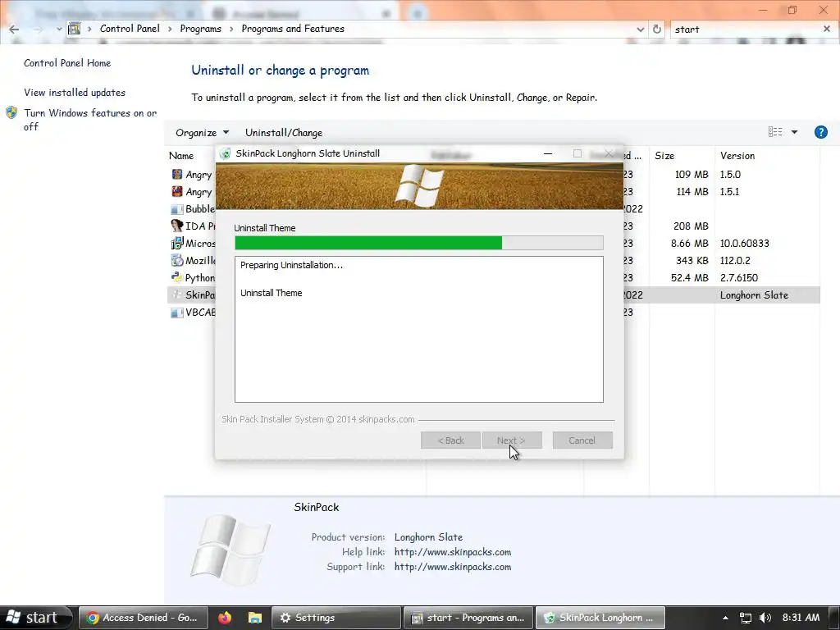Open recent locations dropdown arrow
Screen dimensions: 840x630
point(59,29)
